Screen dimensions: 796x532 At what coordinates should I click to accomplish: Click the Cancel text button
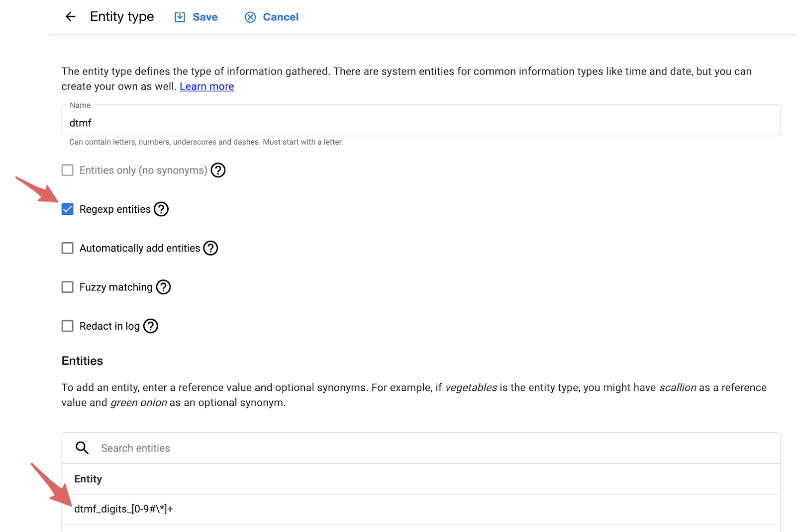[281, 17]
